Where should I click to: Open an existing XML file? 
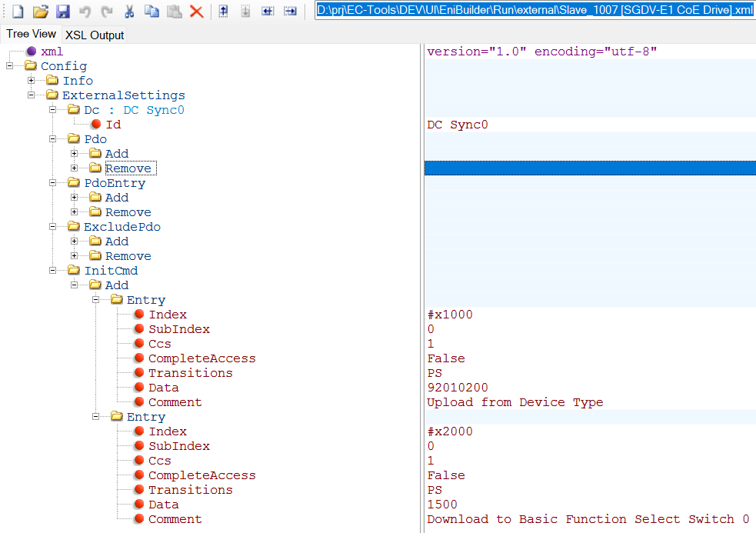pos(42,10)
